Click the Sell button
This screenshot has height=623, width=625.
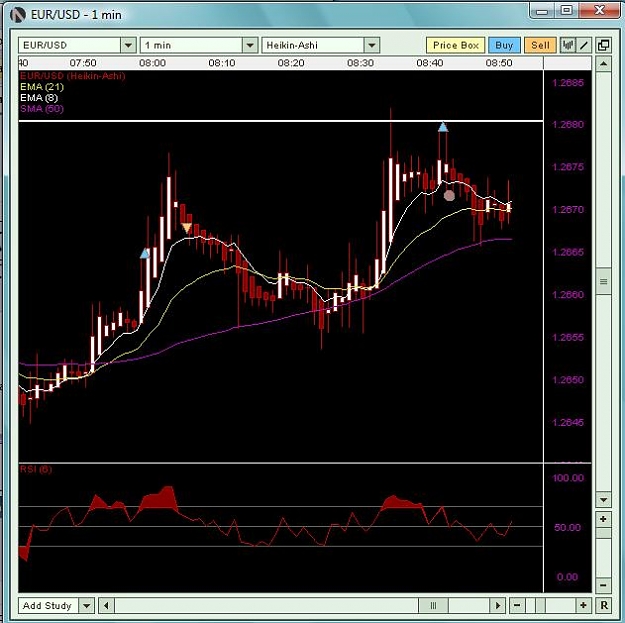coord(540,45)
